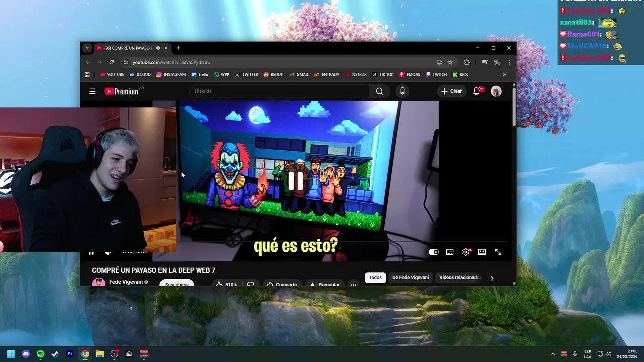Screen dimensions: 644x362
Task: Open File Explorer from the taskbar
Action: coord(99,354)
